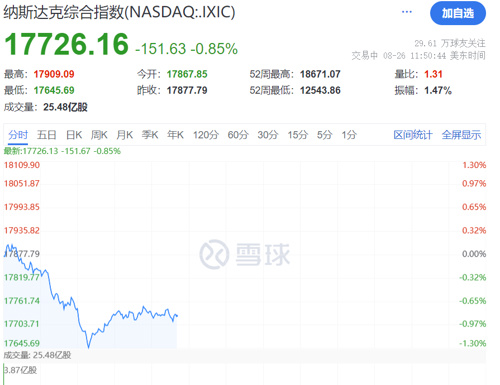Switch to the 日K daily candlestick tab
Viewport: 500px width, 385px height.
click(x=74, y=135)
